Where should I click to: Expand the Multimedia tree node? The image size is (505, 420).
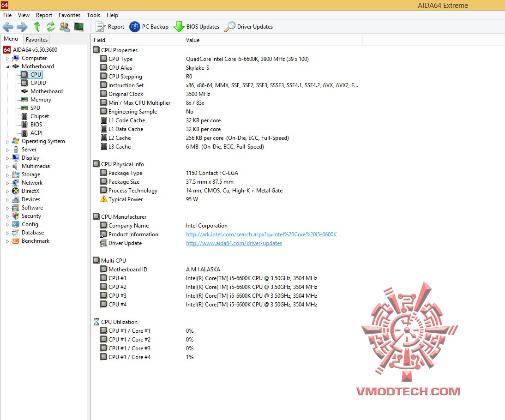(x=7, y=167)
